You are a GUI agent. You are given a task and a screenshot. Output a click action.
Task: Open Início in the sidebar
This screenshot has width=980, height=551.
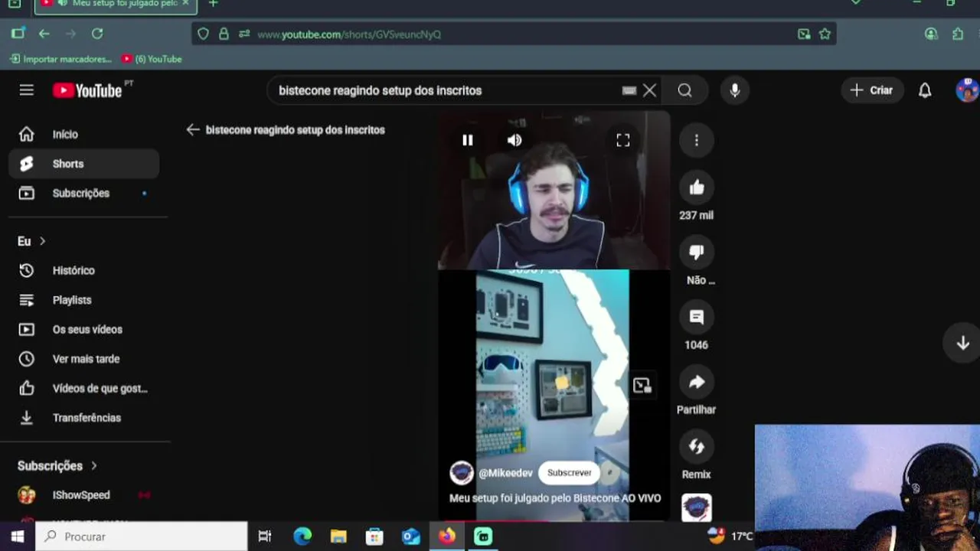pos(84,134)
